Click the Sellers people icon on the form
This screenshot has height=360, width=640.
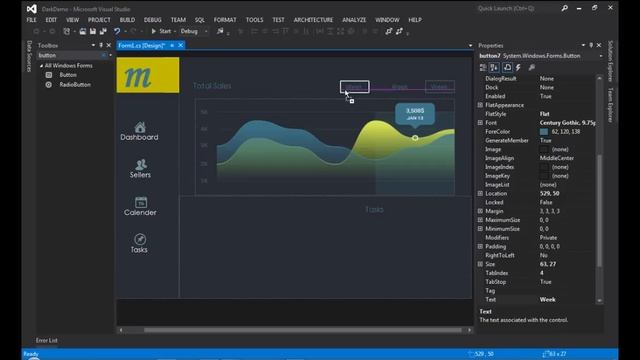(141, 164)
